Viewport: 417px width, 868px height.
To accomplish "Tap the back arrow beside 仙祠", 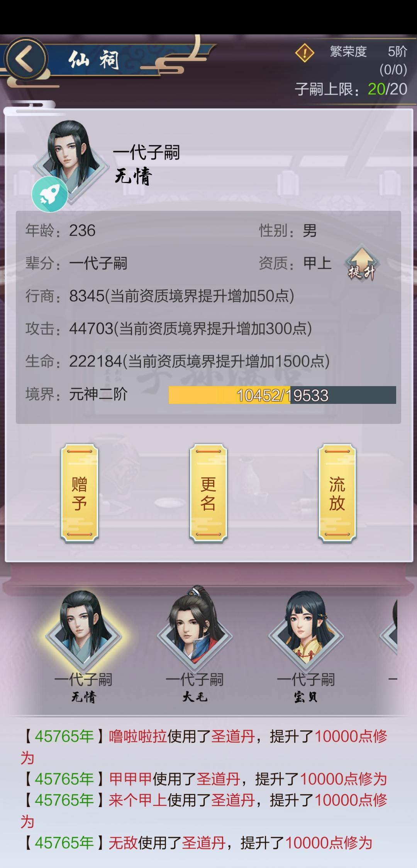I will (25, 60).
